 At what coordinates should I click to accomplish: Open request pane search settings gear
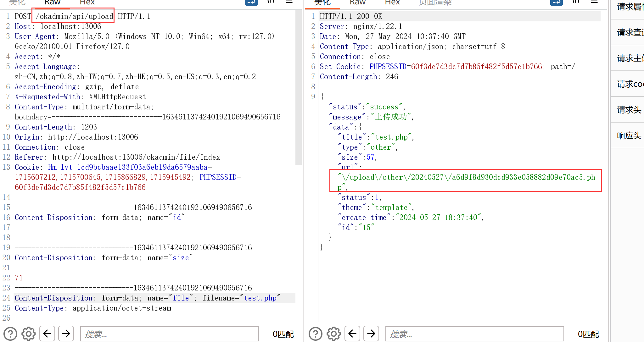point(29,334)
